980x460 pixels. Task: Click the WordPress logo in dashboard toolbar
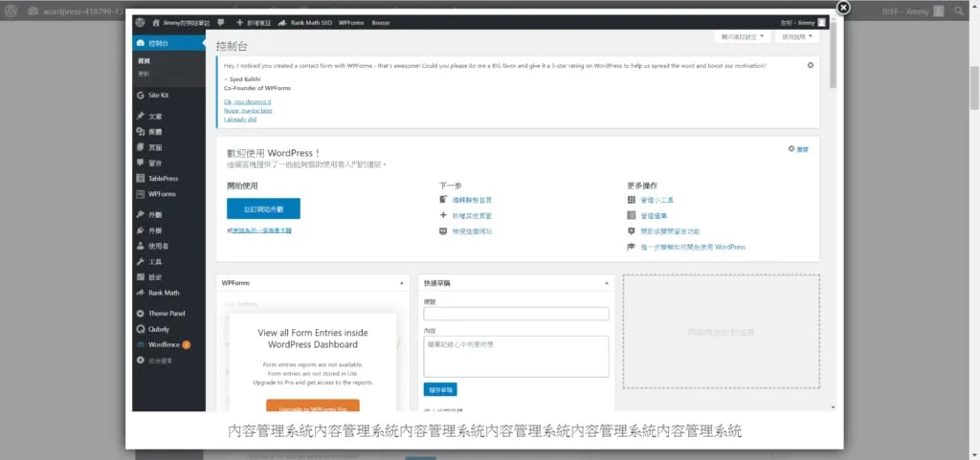140,22
